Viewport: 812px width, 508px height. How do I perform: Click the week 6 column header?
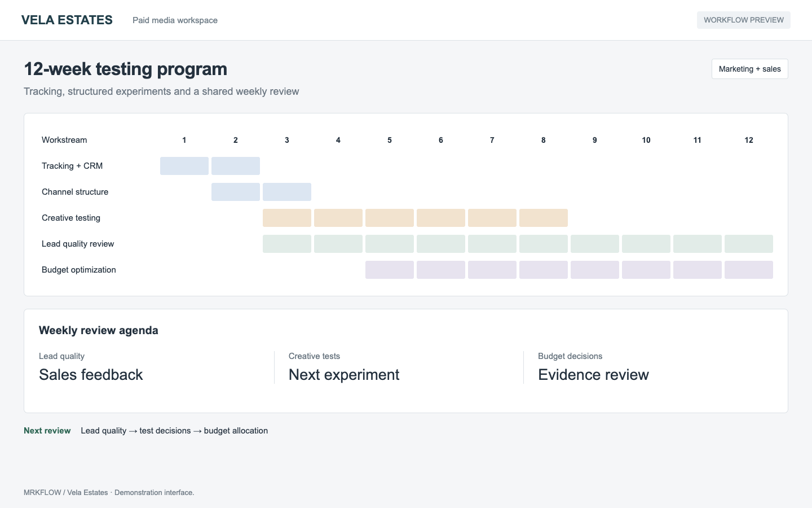point(441,140)
